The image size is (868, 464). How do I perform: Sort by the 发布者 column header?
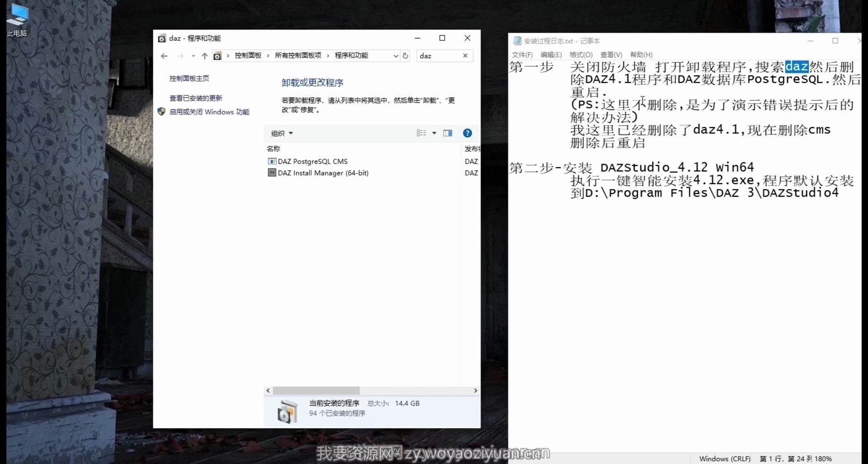pos(472,149)
